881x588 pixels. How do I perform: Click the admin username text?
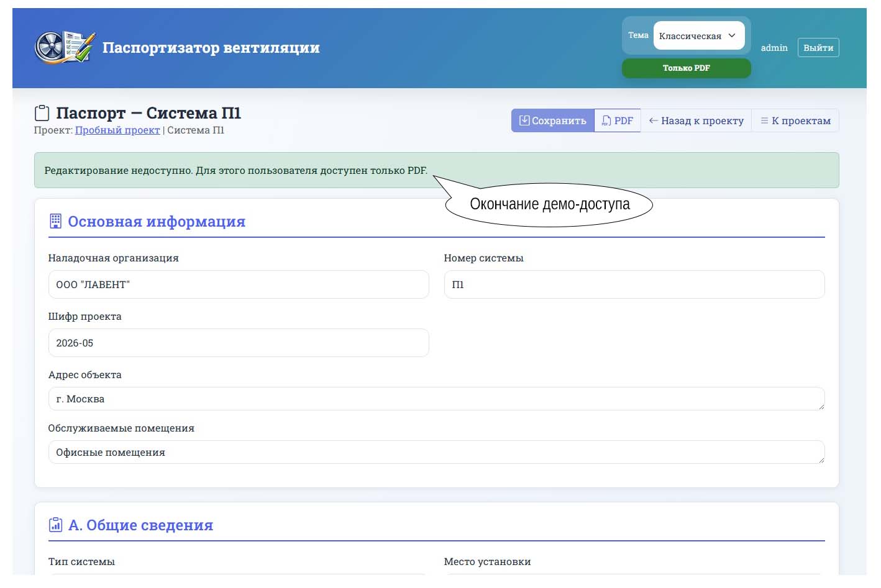click(x=774, y=48)
